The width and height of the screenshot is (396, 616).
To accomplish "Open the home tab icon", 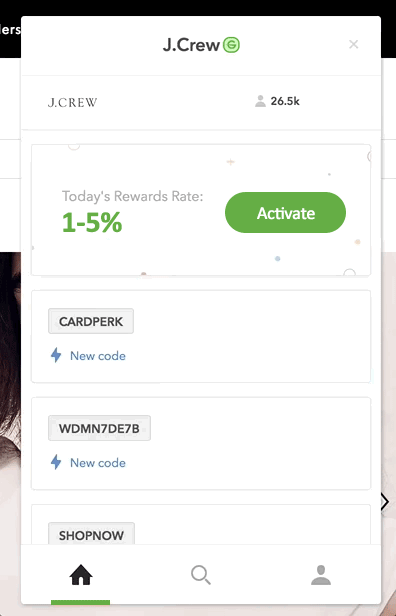I will (x=81, y=575).
